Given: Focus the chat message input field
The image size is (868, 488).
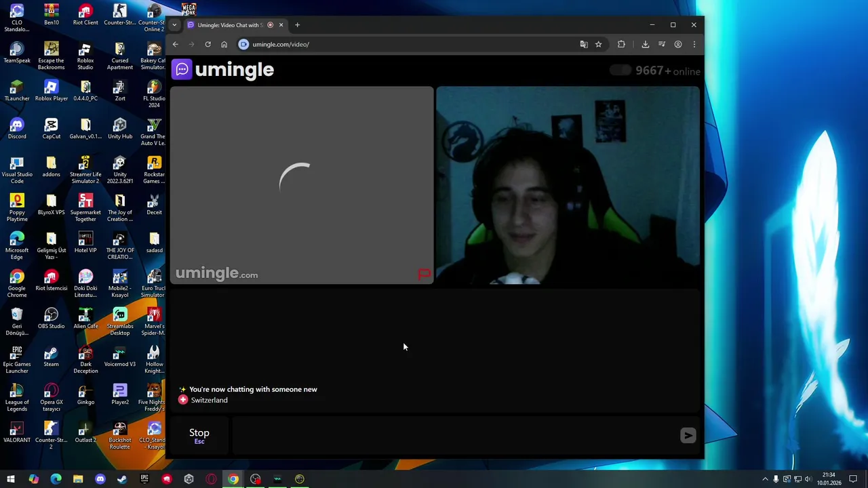Looking at the screenshot, I should (454, 436).
